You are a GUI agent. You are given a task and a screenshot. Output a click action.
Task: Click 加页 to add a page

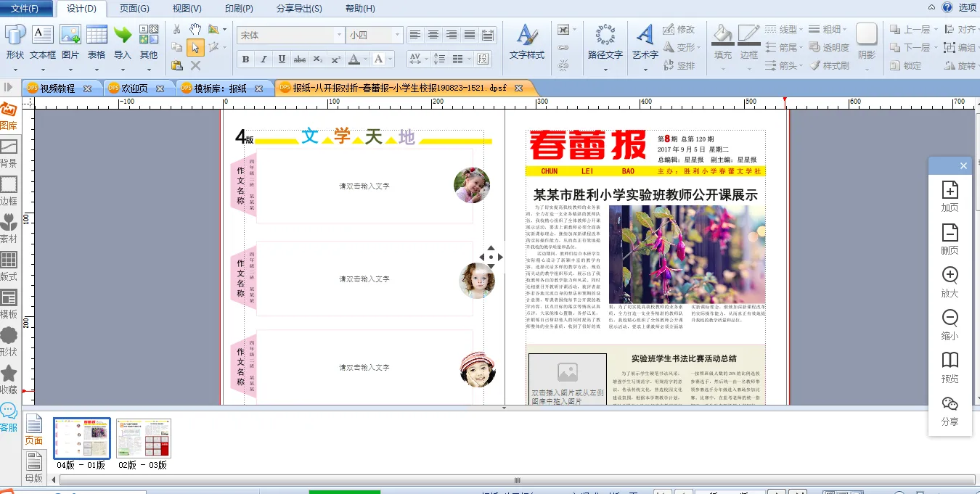950,197
